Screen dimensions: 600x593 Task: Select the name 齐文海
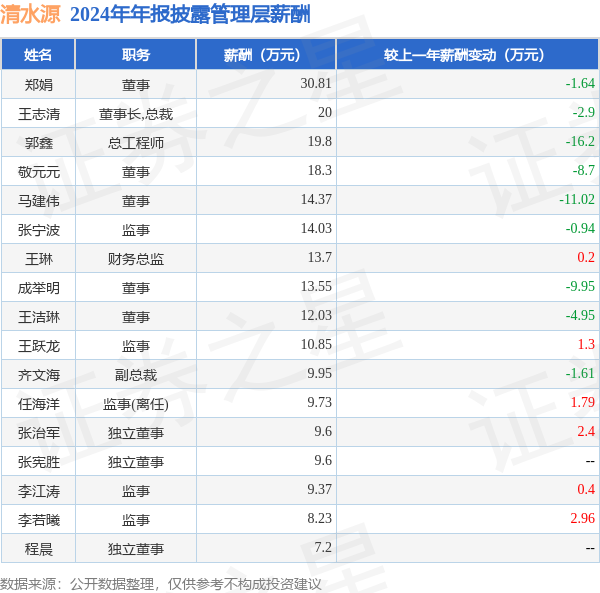click(39, 375)
